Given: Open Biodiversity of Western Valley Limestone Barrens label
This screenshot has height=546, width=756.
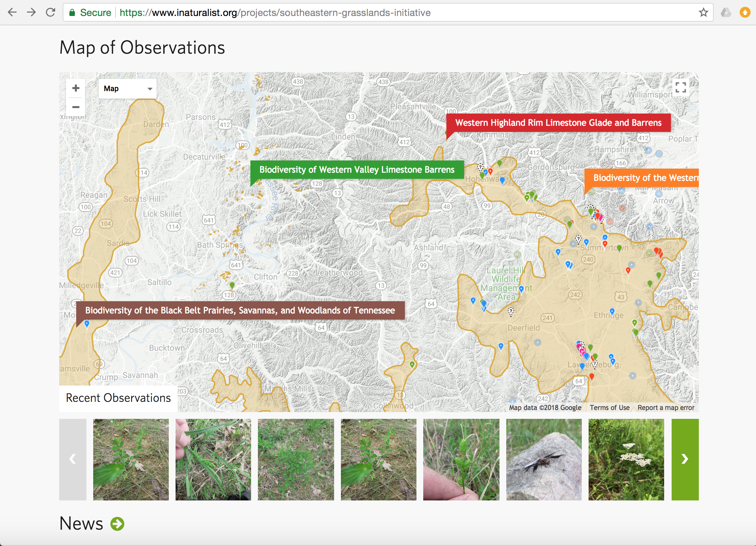Looking at the screenshot, I should pos(357,170).
